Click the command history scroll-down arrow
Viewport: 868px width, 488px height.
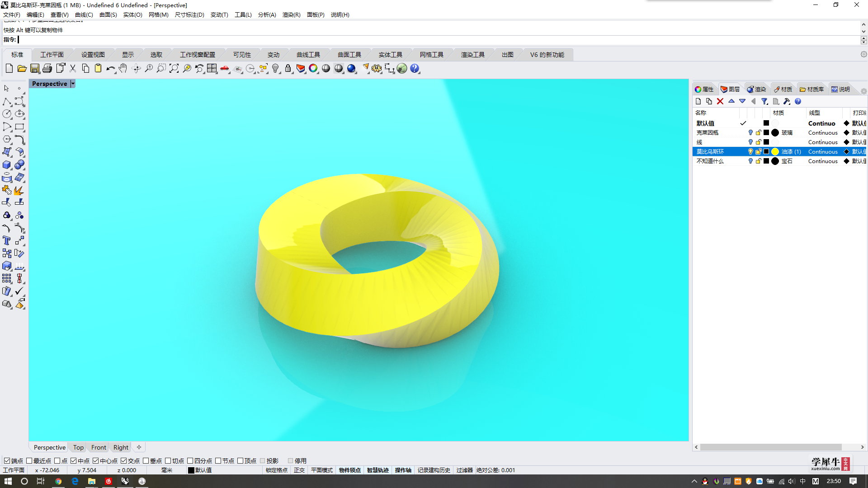(x=863, y=32)
